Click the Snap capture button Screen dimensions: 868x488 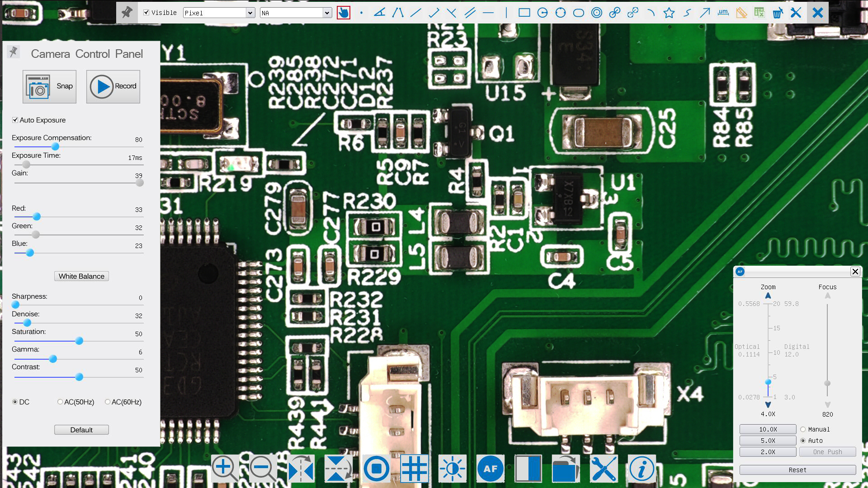point(49,86)
